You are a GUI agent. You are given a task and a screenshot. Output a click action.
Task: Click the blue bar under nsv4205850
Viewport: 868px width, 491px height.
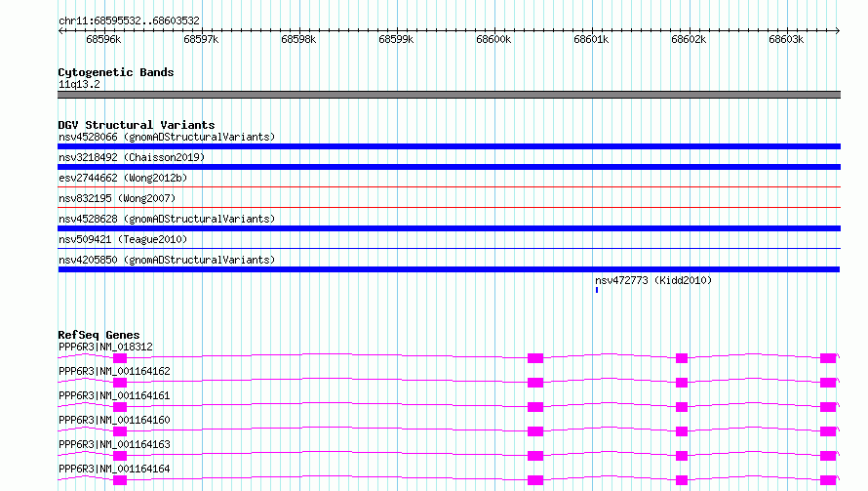(449, 269)
